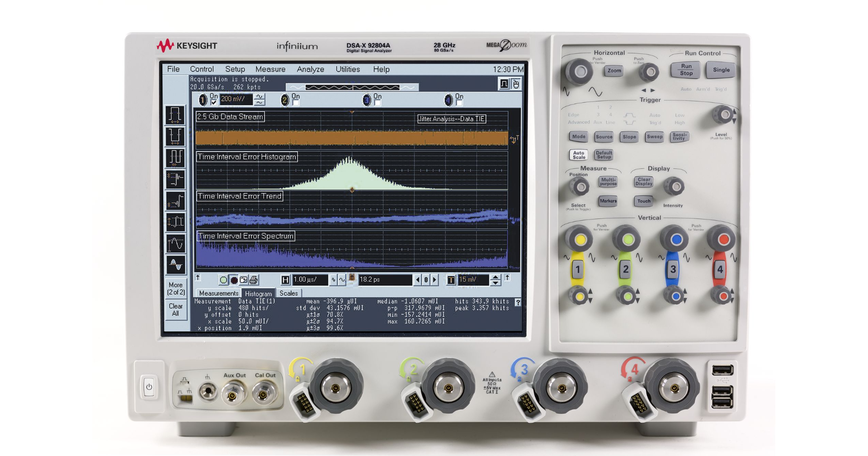Select the positive pulse width measurement icon
This screenshot has height=456, width=868.
[175, 115]
